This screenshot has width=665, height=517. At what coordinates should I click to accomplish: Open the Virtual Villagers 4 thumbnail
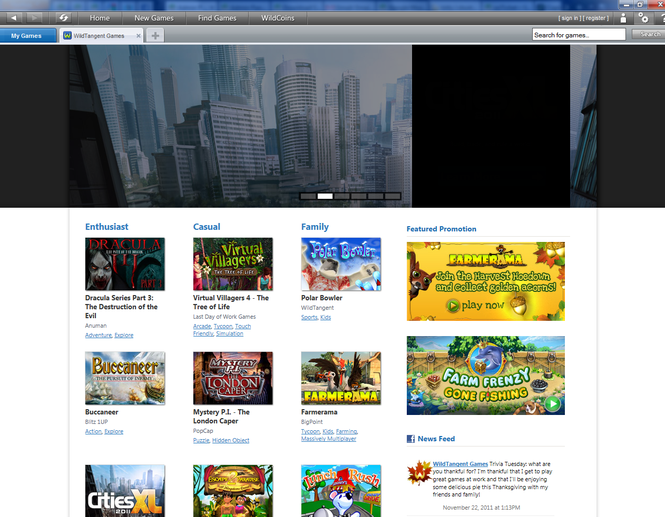tap(233, 264)
